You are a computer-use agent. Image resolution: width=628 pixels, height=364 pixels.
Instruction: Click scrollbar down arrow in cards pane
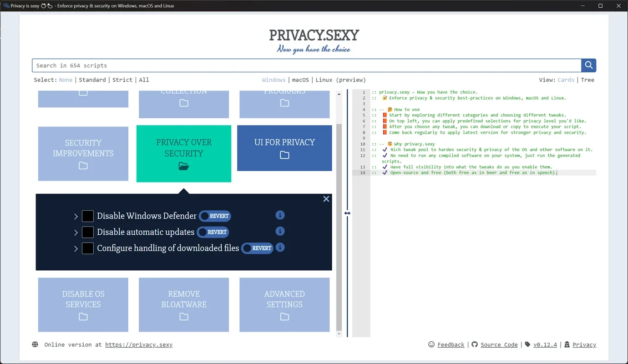pos(339,334)
